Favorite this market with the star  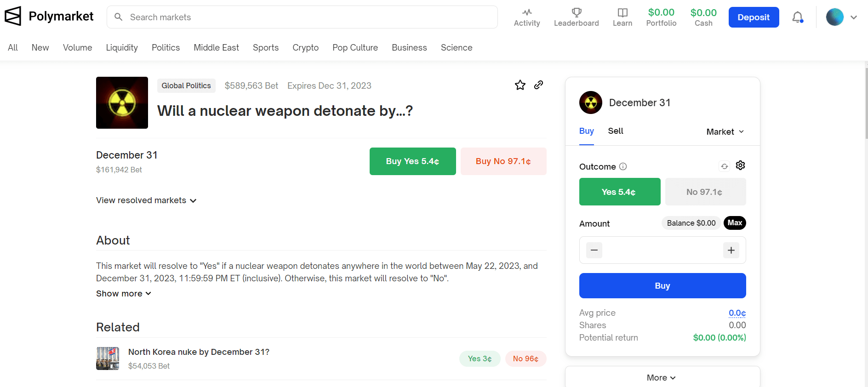coord(520,85)
